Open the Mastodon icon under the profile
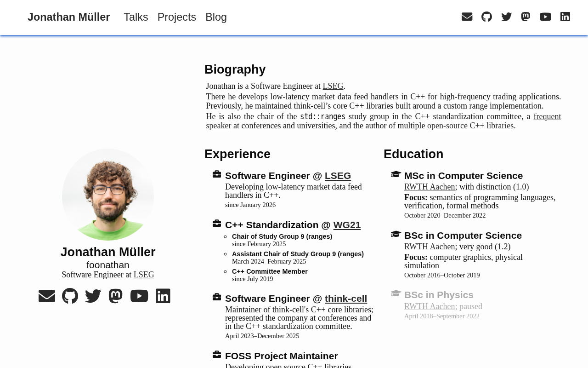Screen dimensions: 588x368 point(116,296)
